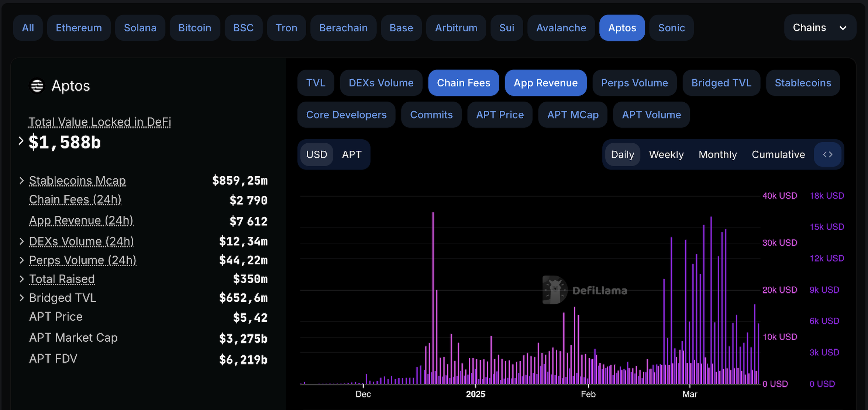Image resolution: width=868 pixels, height=410 pixels.
Task: Expand Perps Volume (24h) chevron
Action: coord(22,260)
